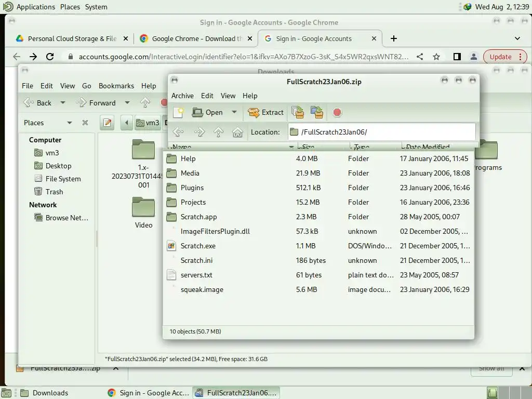Open a new Chrome tab
The width and height of the screenshot is (532, 399).
click(394, 38)
